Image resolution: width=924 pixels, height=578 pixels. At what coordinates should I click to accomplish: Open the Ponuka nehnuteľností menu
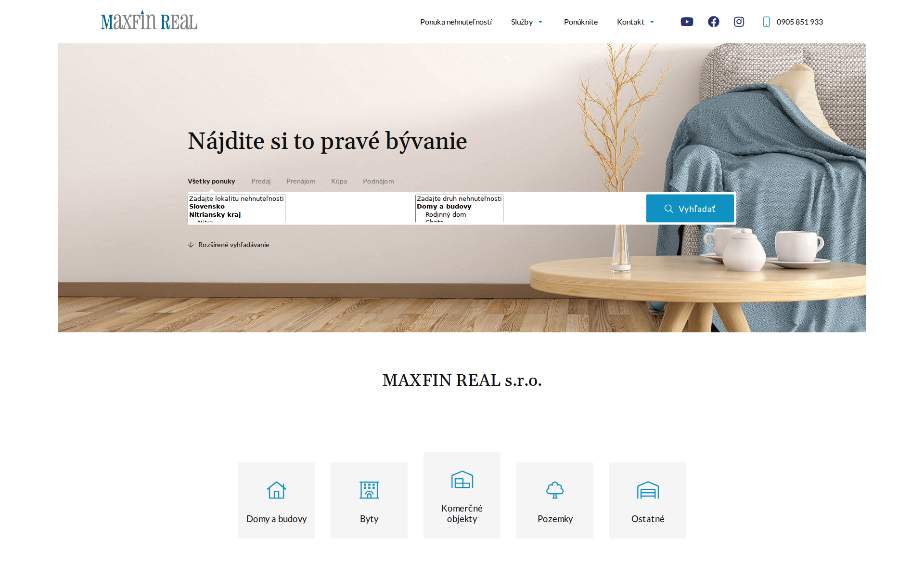coord(456,22)
